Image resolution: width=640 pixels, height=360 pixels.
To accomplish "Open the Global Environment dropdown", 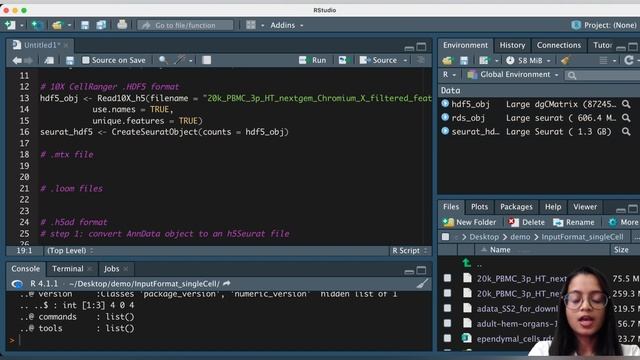I will 513,75.
